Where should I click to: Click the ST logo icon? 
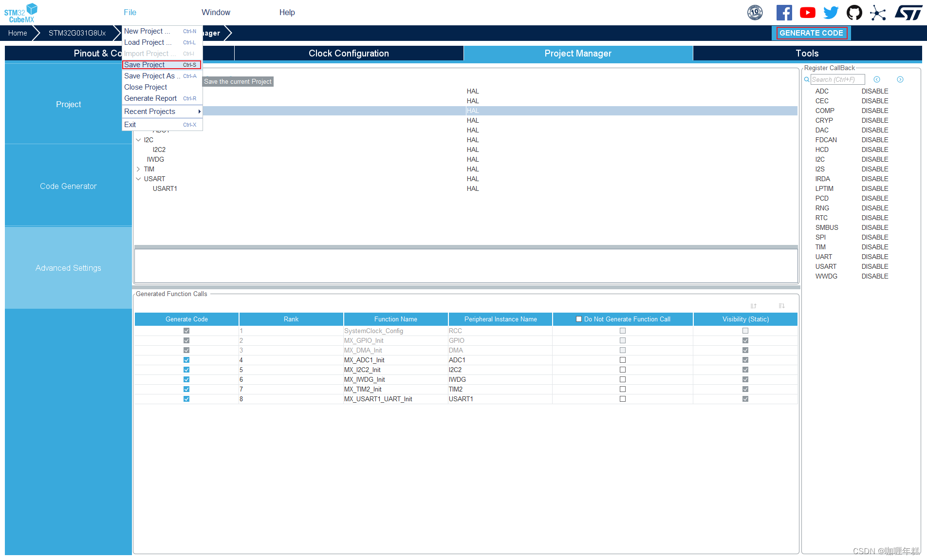(x=908, y=13)
